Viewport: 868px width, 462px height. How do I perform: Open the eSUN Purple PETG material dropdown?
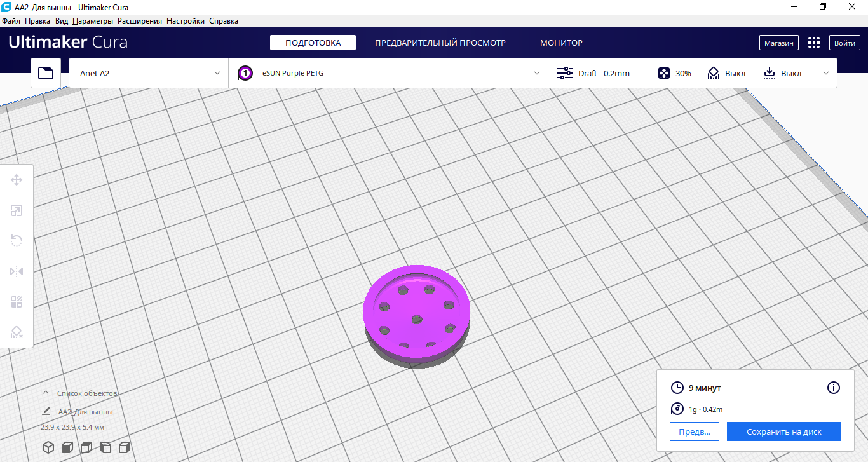tap(388, 73)
